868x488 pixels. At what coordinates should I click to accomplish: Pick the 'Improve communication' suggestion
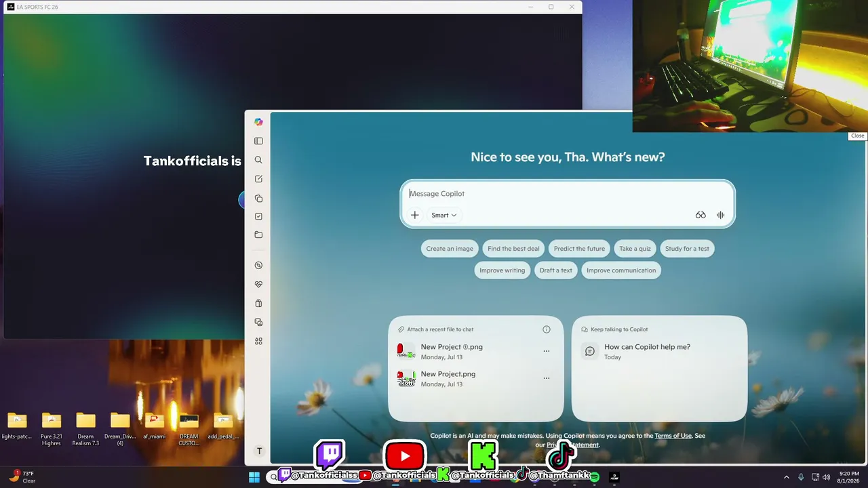click(x=621, y=270)
